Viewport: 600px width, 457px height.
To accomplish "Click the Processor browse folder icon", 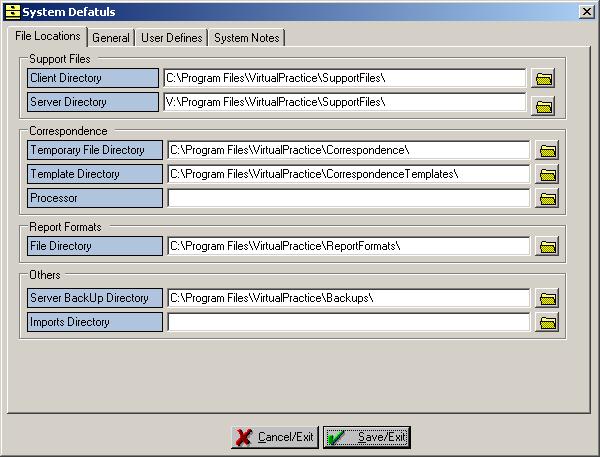I will [547, 198].
